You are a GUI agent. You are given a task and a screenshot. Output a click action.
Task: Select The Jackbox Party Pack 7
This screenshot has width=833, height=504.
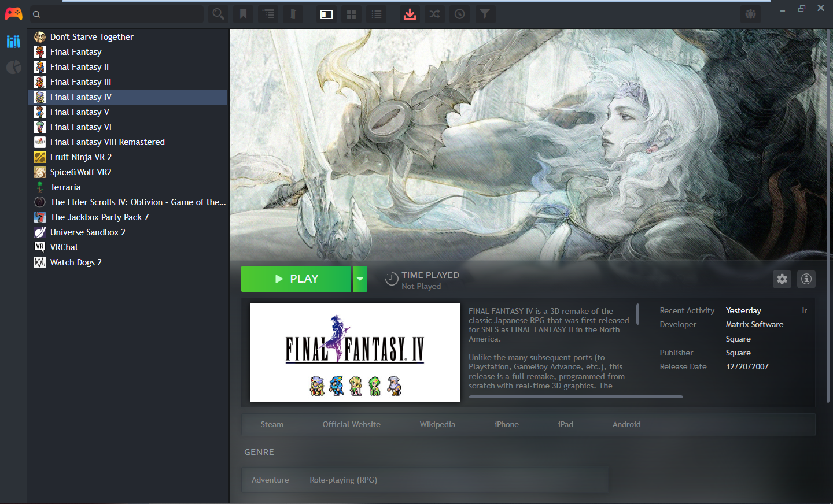128,217
